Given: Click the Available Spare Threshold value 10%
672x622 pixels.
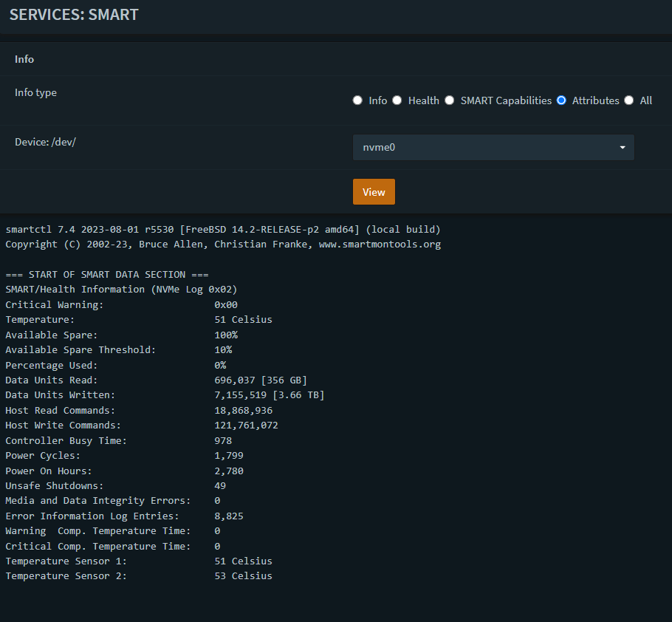Looking at the screenshot, I should pos(223,350).
